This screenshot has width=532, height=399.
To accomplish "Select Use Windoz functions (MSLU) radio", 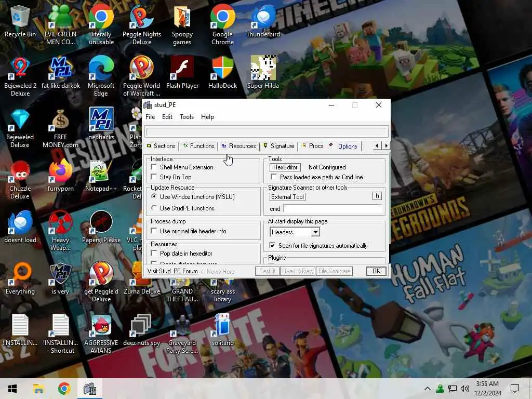I will tap(154, 196).
